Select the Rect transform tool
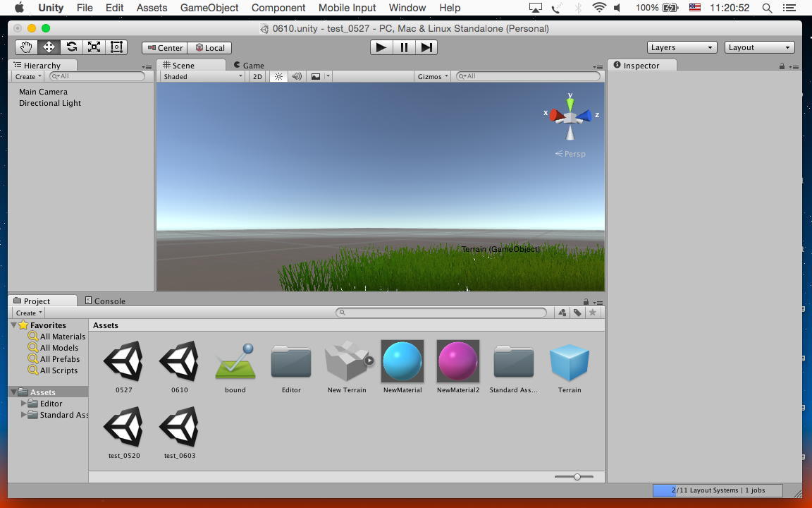Screen dimensions: 812x508 pyautogui.click(x=116, y=47)
